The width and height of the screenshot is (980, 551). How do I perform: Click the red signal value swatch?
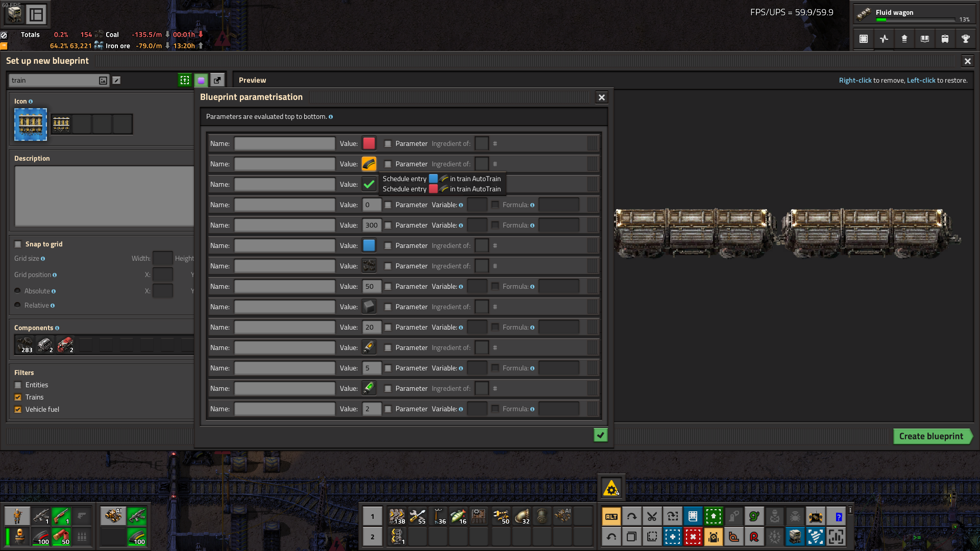[x=369, y=143]
